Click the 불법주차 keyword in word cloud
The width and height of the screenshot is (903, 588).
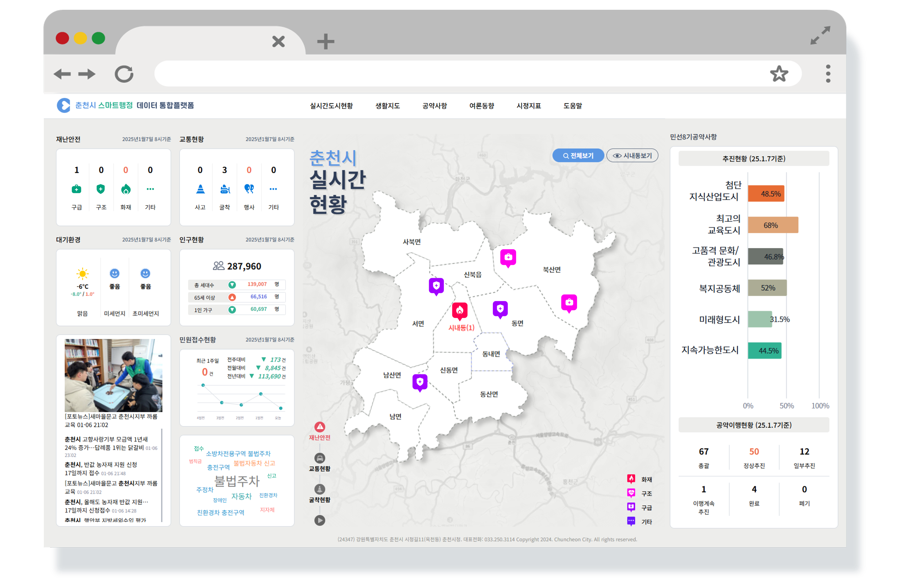(x=237, y=481)
